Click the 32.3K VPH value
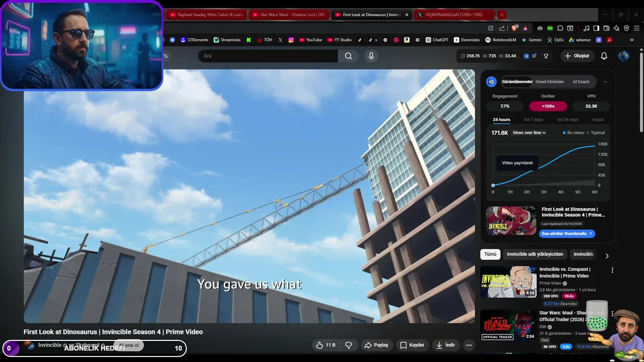Screen dimensions: 644x362 click(x=591, y=106)
